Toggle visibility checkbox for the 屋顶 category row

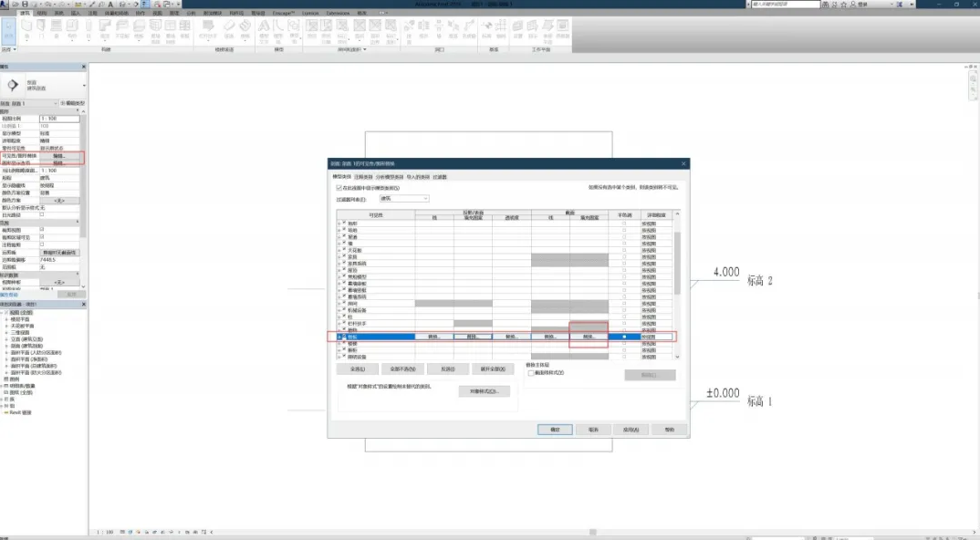coord(344,270)
